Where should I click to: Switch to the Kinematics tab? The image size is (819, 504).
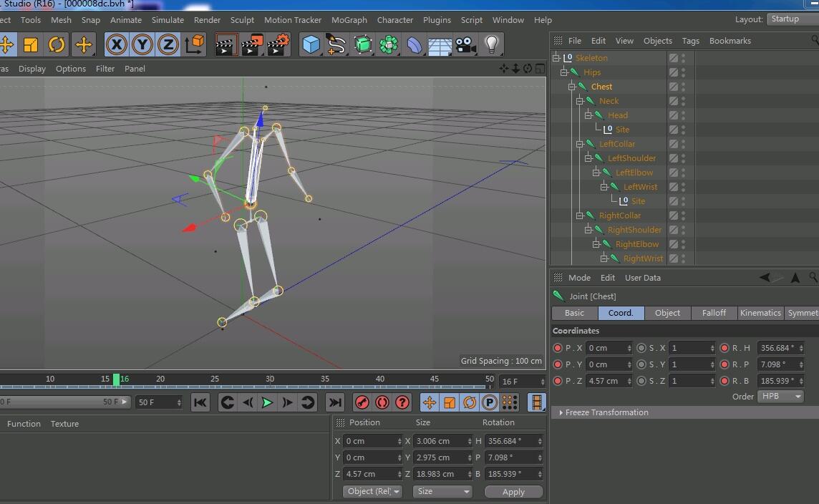coord(760,313)
